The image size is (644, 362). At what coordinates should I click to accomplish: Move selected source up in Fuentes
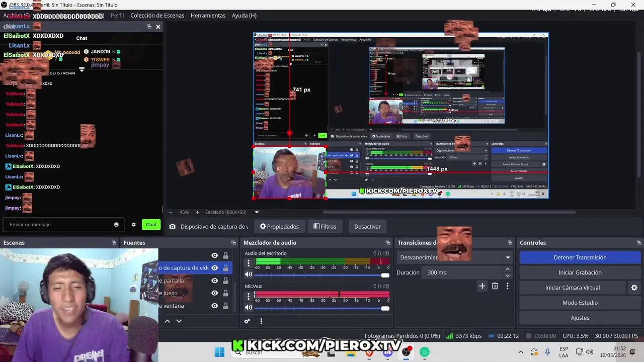pyautogui.click(x=168, y=321)
